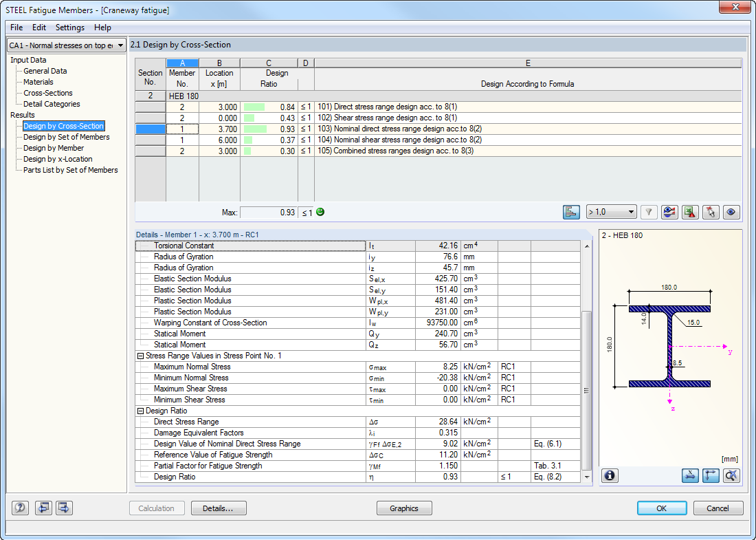
Task: Toggle the principal axes display button
Action: click(711, 476)
